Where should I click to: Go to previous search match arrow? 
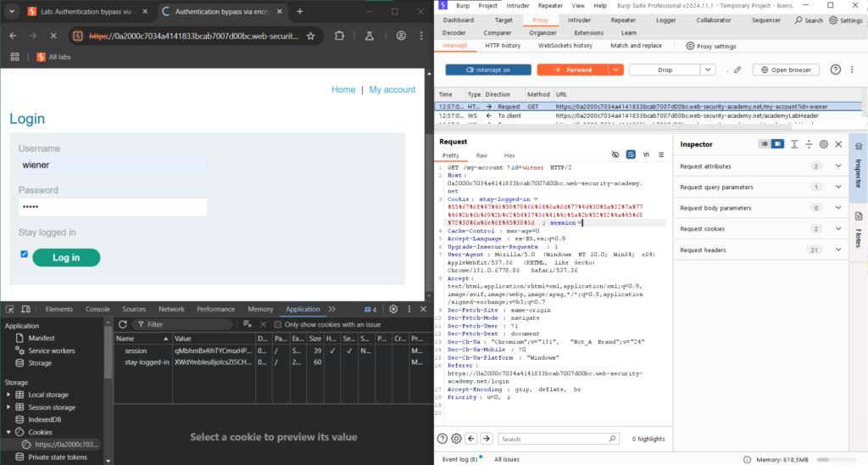coord(471,439)
